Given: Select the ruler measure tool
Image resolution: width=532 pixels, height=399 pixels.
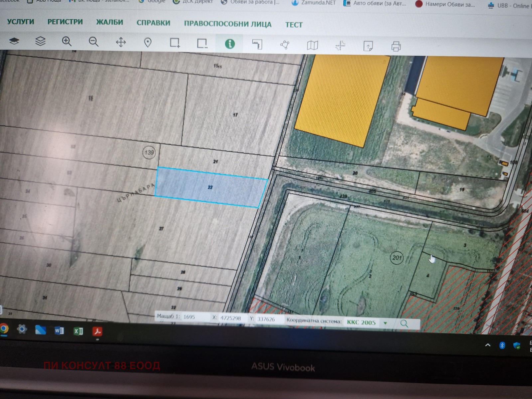Looking at the screenshot, I should (x=257, y=44).
